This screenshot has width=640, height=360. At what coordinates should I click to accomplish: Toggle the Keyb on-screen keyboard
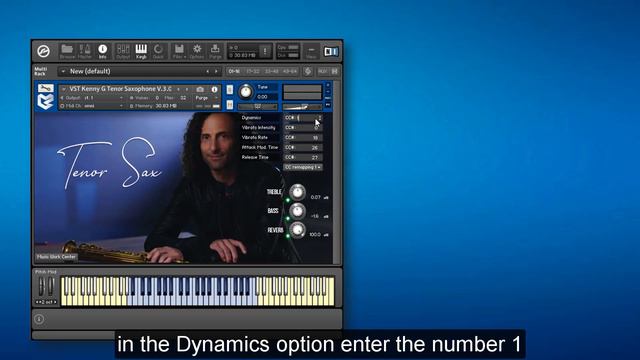[141, 51]
